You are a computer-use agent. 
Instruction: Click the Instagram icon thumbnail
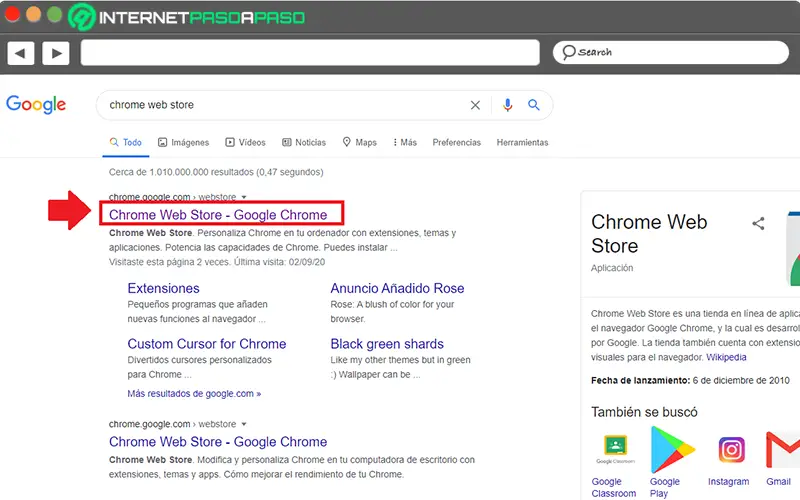pyautogui.click(x=731, y=449)
